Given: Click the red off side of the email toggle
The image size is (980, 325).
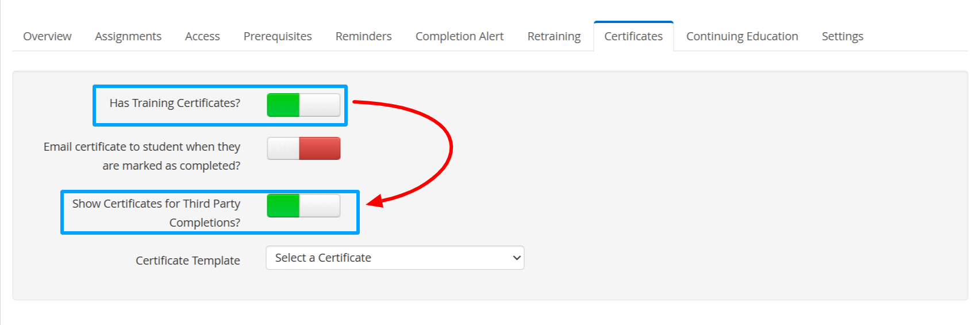Looking at the screenshot, I should pyautogui.click(x=320, y=148).
